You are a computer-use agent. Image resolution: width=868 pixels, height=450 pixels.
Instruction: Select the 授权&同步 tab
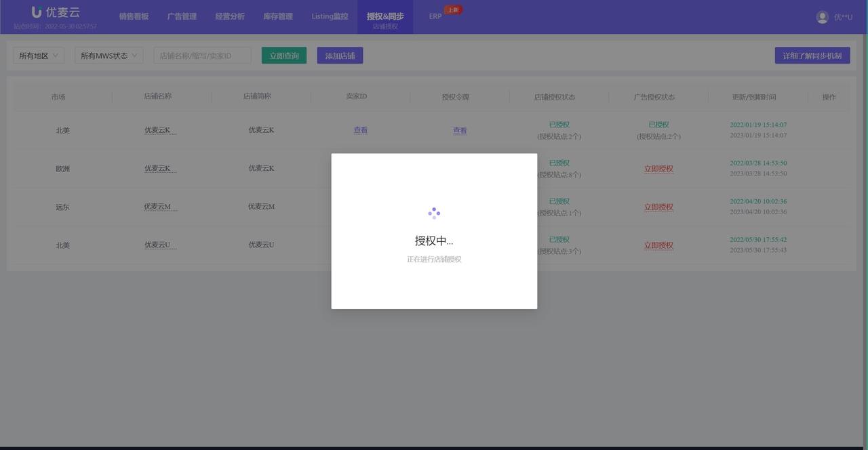click(x=384, y=15)
